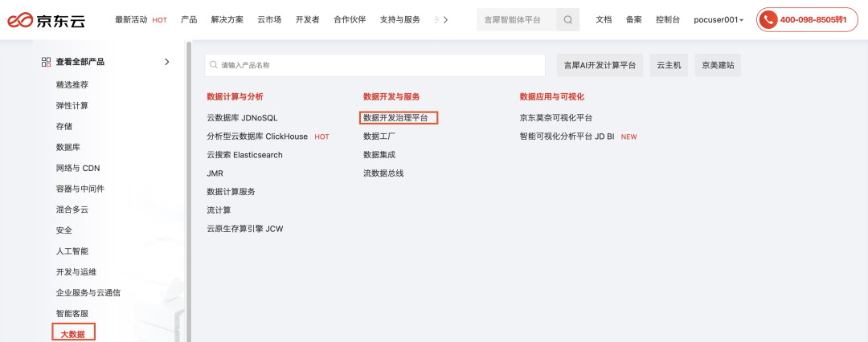Select 网络与 CDN category
Viewport: 868px width, 342px height.
pyautogui.click(x=78, y=168)
